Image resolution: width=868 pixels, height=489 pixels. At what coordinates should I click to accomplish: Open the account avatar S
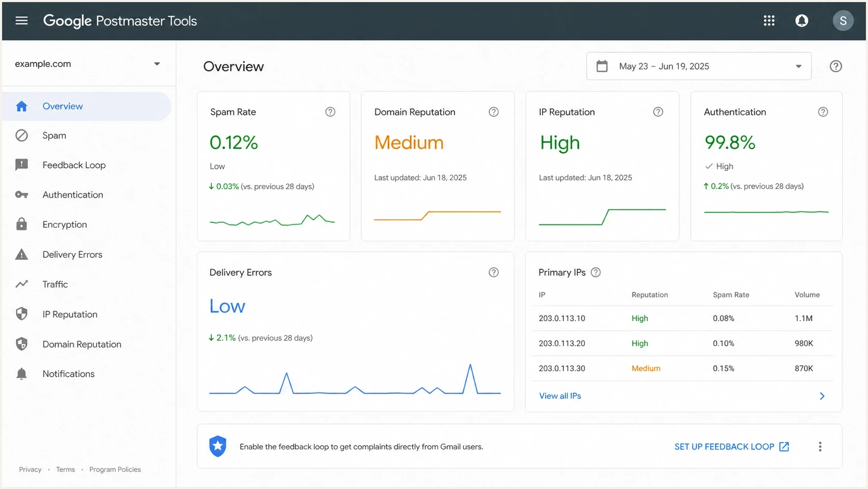pyautogui.click(x=843, y=21)
